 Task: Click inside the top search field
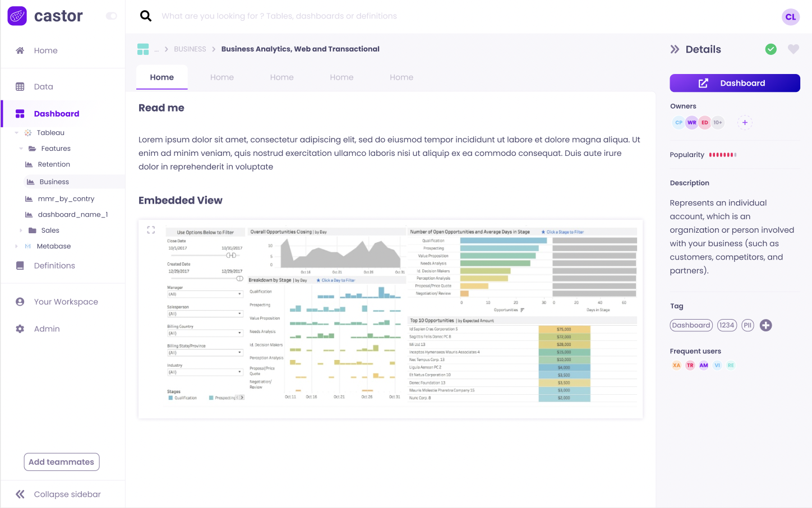coord(336,16)
